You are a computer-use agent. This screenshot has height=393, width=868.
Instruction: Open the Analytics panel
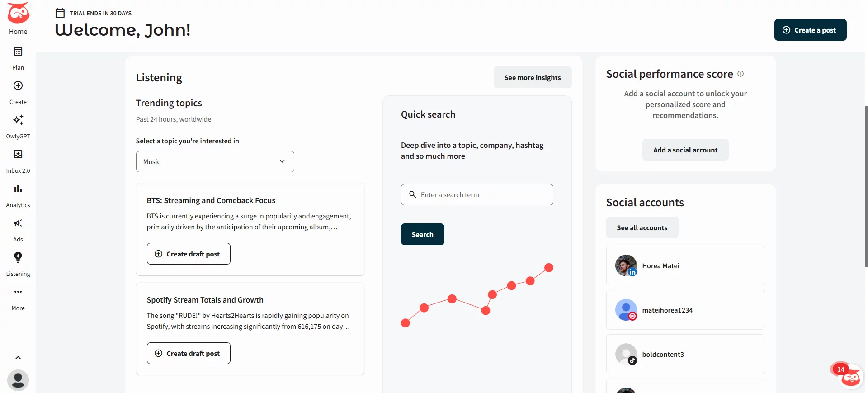click(18, 194)
